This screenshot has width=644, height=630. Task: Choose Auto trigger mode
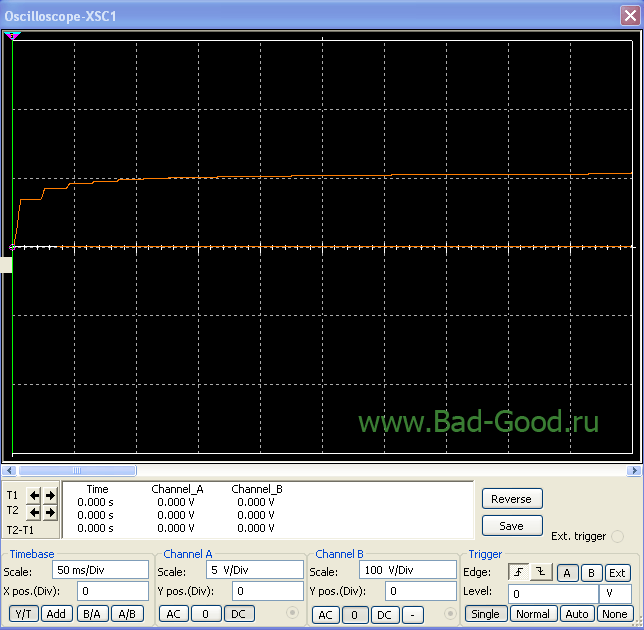click(x=577, y=614)
